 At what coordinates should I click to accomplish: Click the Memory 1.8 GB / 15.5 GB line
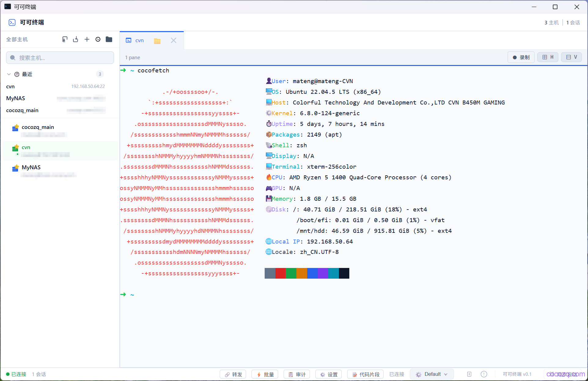point(311,199)
